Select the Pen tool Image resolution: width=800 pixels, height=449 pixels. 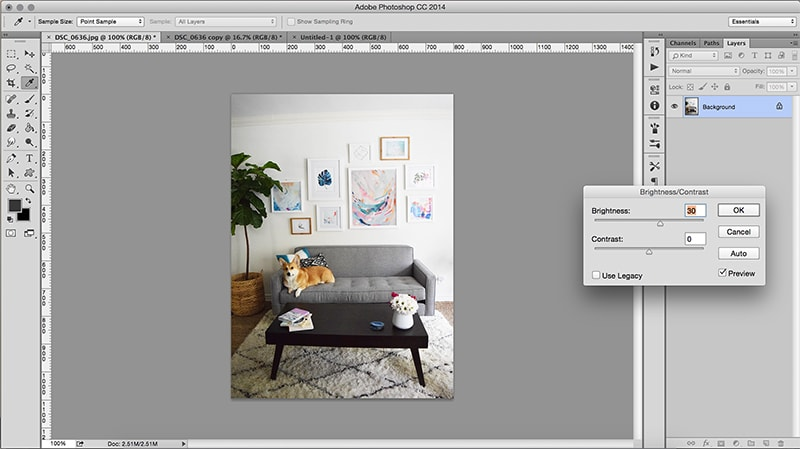point(11,159)
